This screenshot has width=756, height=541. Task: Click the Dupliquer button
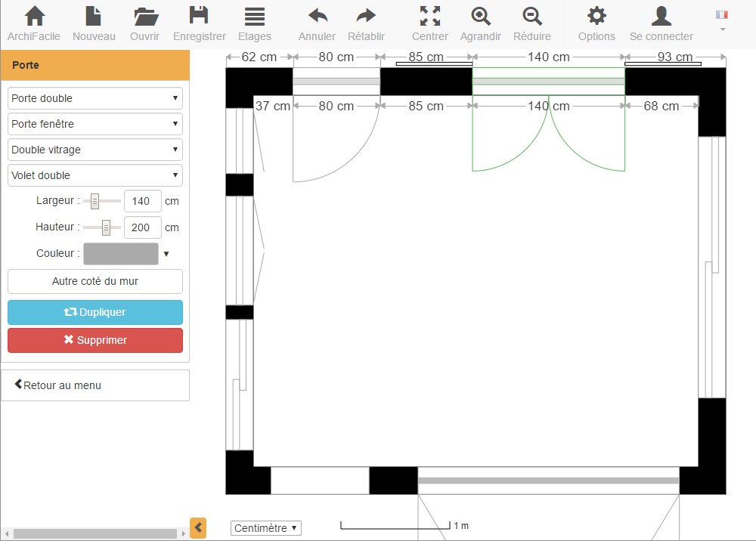tap(95, 312)
